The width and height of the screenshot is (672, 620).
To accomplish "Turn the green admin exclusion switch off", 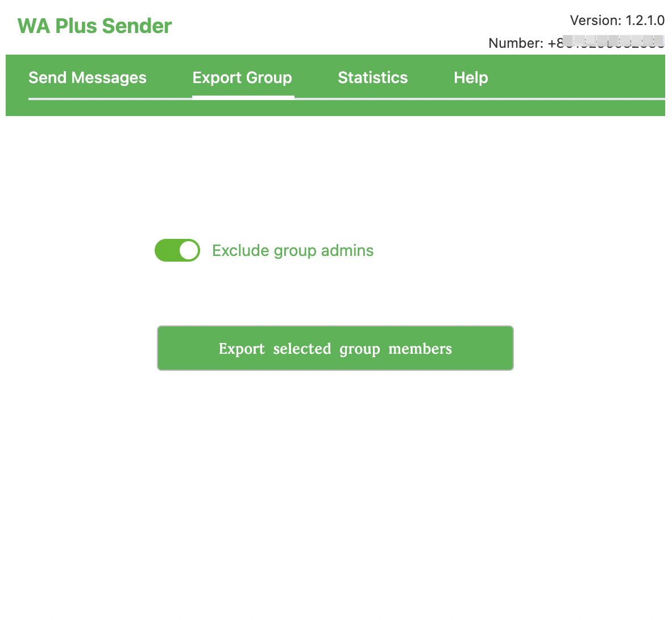I will (177, 250).
